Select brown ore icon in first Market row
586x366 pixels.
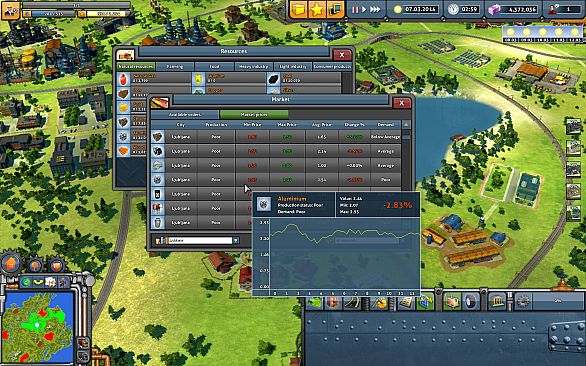[x=158, y=137]
